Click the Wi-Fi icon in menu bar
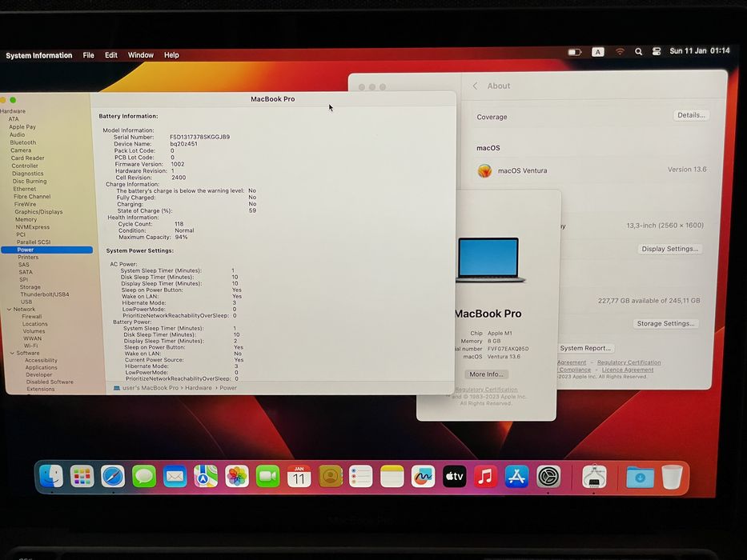 620,51
